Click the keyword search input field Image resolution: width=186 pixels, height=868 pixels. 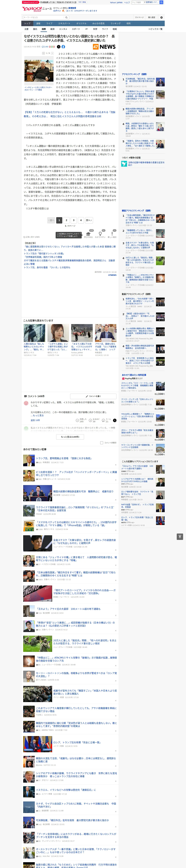pyautogui.click(x=44, y=18)
